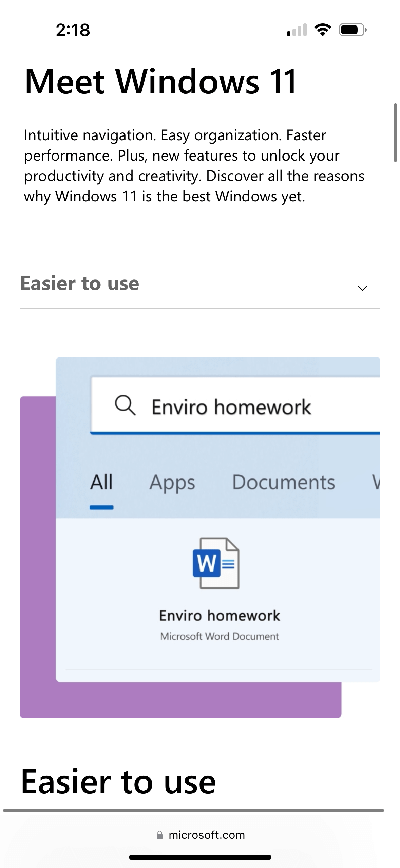Click the magnifier icon in search box
This screenshot has width=400, height=868.
(125, 406)
